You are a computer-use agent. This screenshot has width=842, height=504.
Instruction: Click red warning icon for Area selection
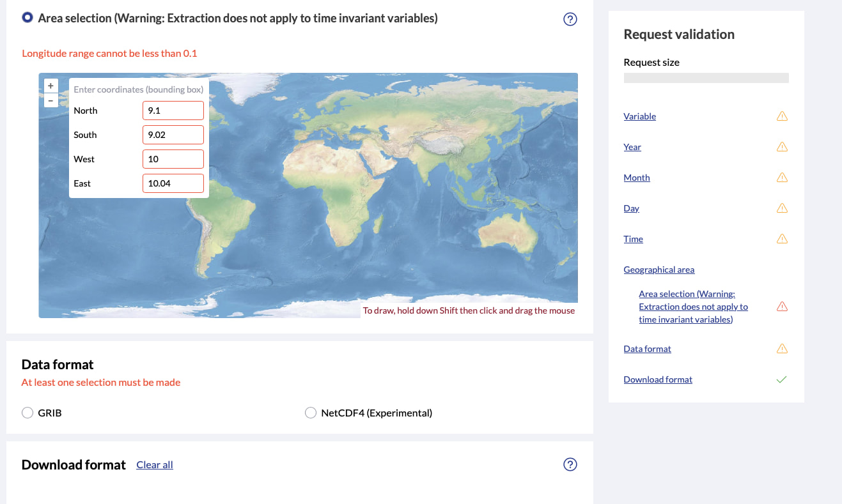click(x=782, y=307)
